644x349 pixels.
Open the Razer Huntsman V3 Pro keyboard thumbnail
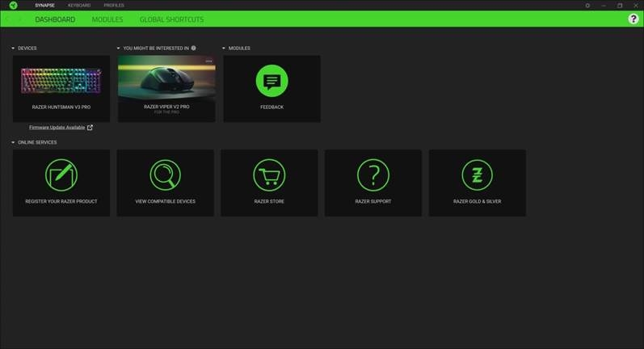pos(61,81)
